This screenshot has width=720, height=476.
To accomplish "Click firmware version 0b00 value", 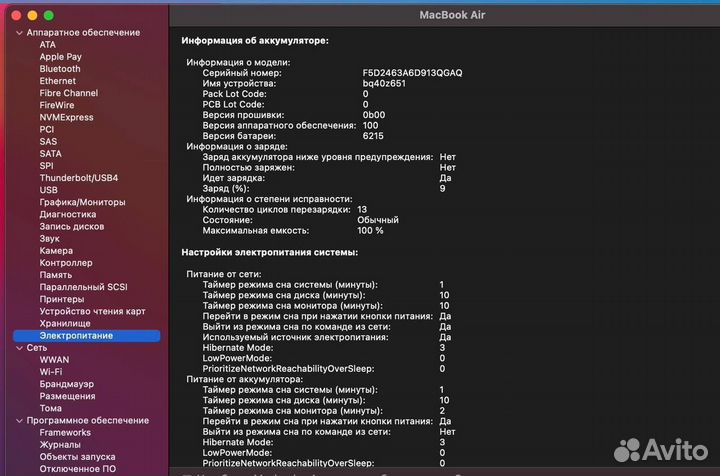I will click(374, 115).
